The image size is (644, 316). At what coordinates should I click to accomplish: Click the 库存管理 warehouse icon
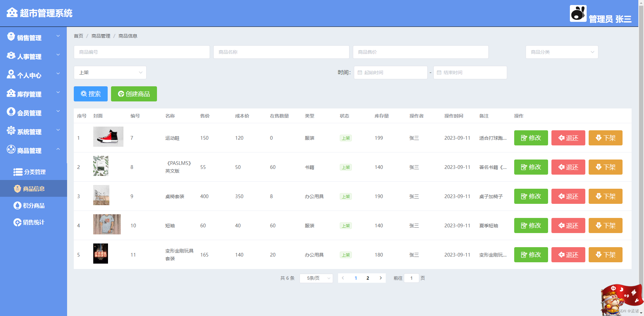click(x=11, y=93)
